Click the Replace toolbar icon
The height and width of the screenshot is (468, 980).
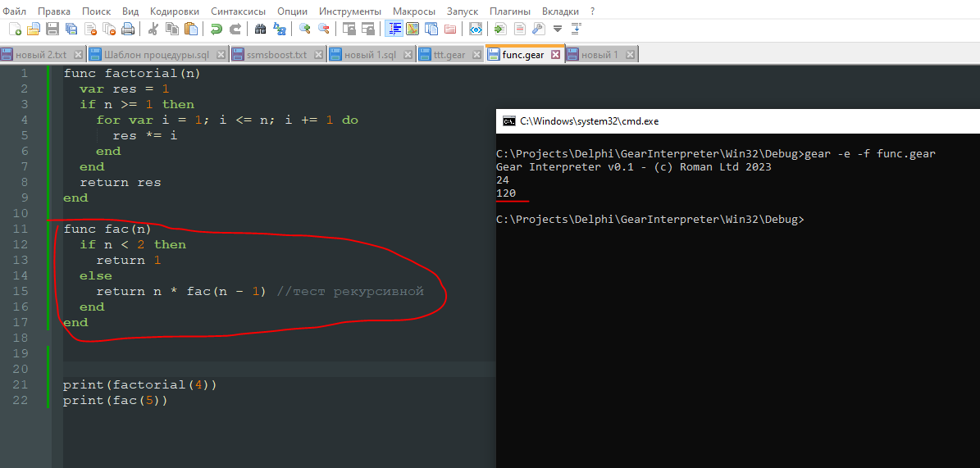click(280, 29)
